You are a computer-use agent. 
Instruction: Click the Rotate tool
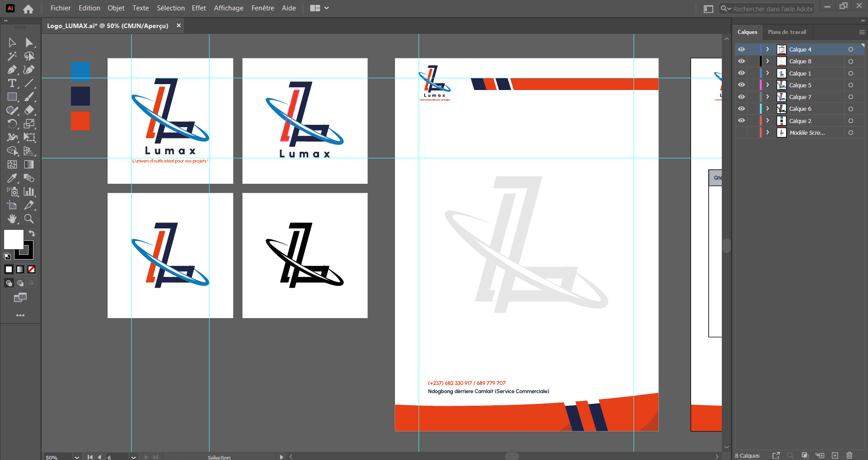click(x=12, y=124)
